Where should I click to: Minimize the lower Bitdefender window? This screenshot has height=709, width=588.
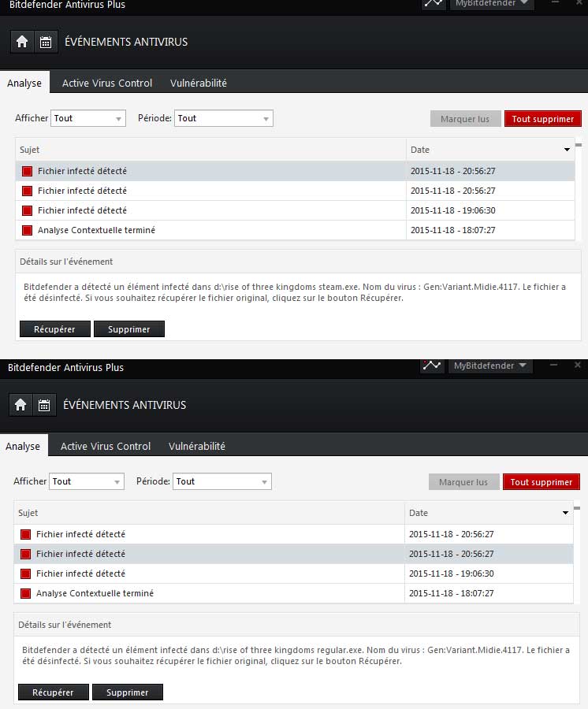click(553, 365)
